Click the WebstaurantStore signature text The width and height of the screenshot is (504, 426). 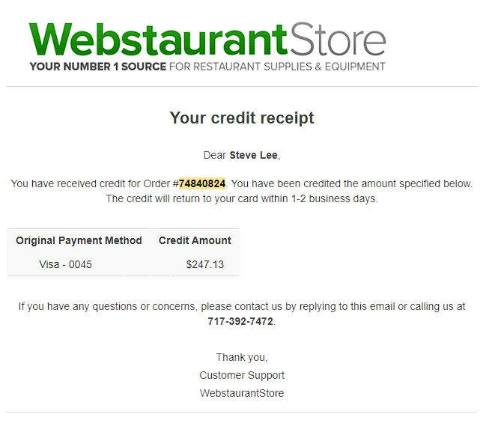(x=242, y=393)
